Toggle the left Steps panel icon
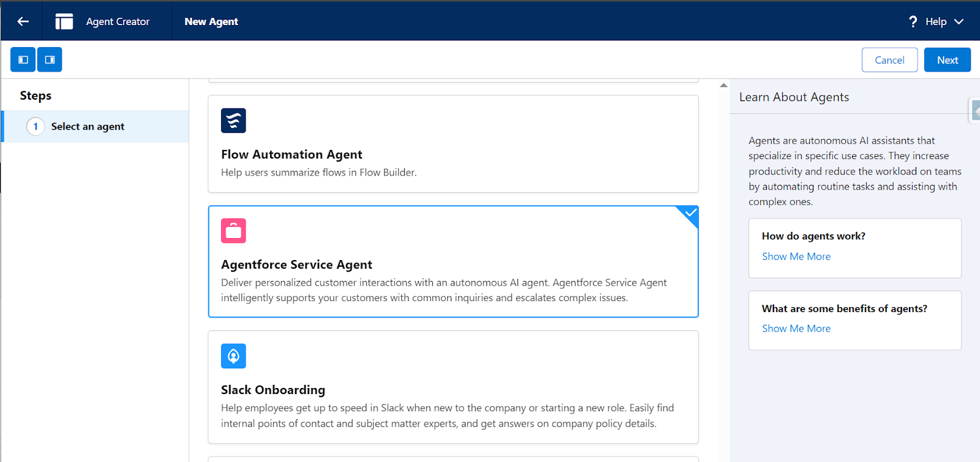 [x=23, y=60]
